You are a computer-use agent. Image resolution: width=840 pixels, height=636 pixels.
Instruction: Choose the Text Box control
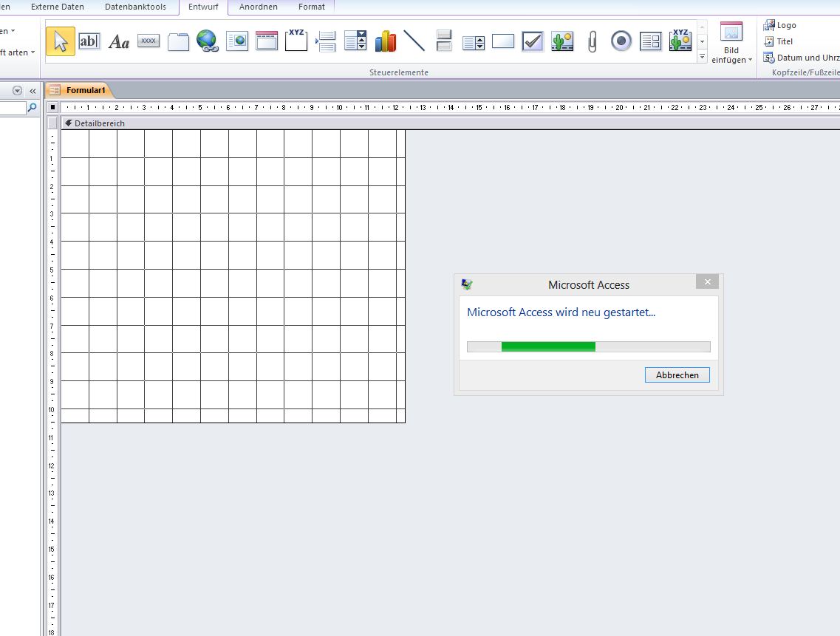89,41
